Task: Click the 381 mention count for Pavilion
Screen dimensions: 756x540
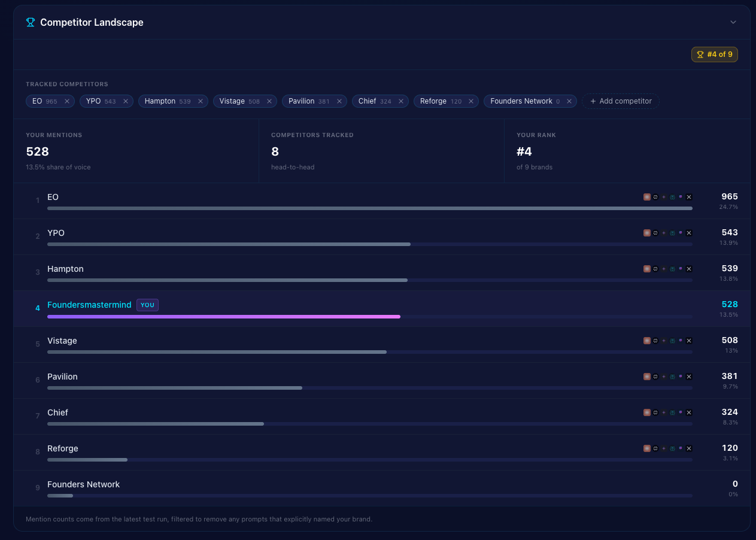Action: click(x=730, y=376)
